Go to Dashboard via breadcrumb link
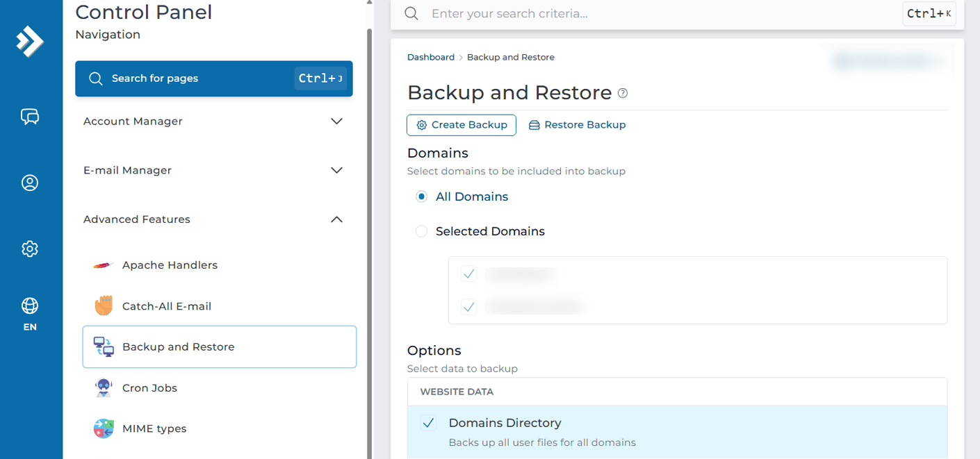 click(x=431, y=58)
